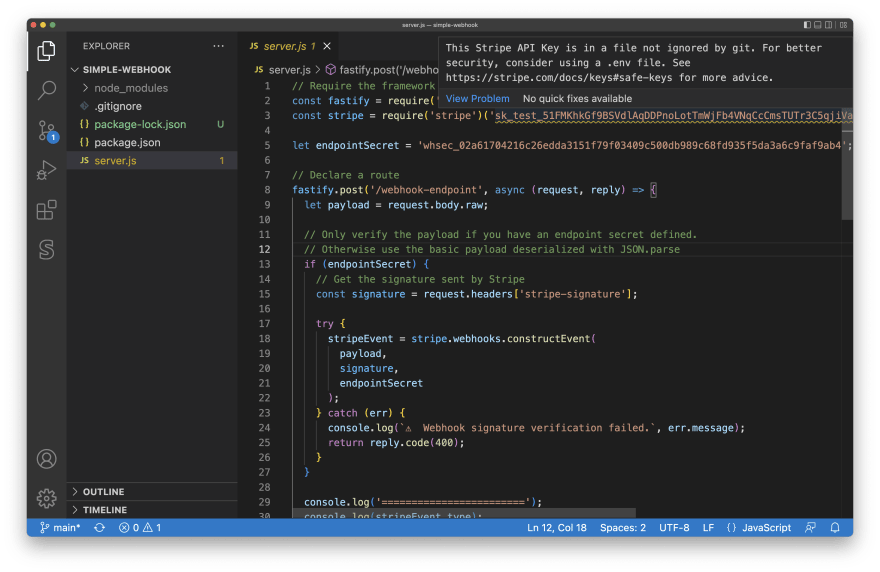Click the customize layout icon
880x572 pixels.
844,25
